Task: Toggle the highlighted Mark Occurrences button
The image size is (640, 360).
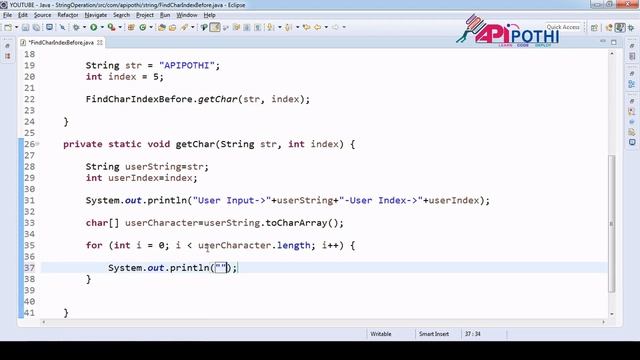Action: (x=215, y=27)
